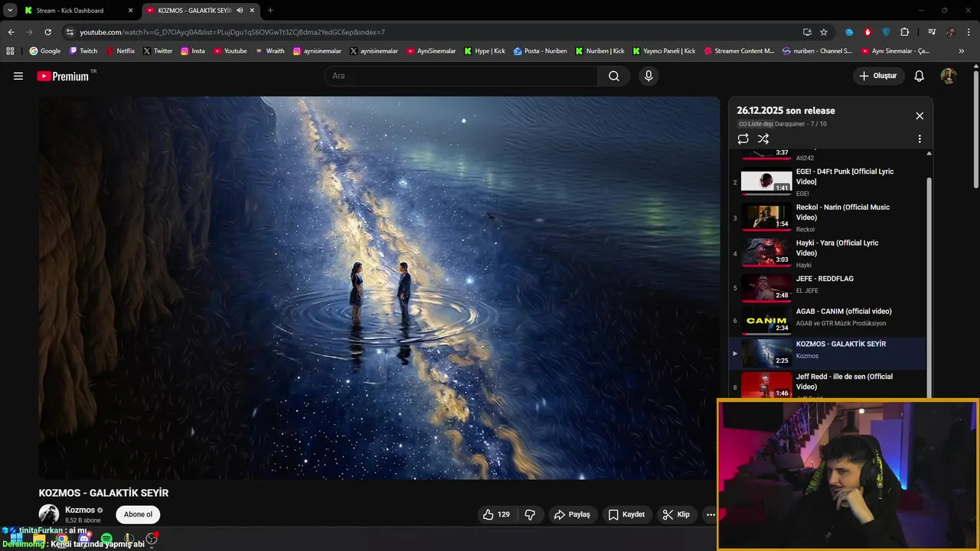
Task: Start voice search with microphone icon
Action: point(648,76)
